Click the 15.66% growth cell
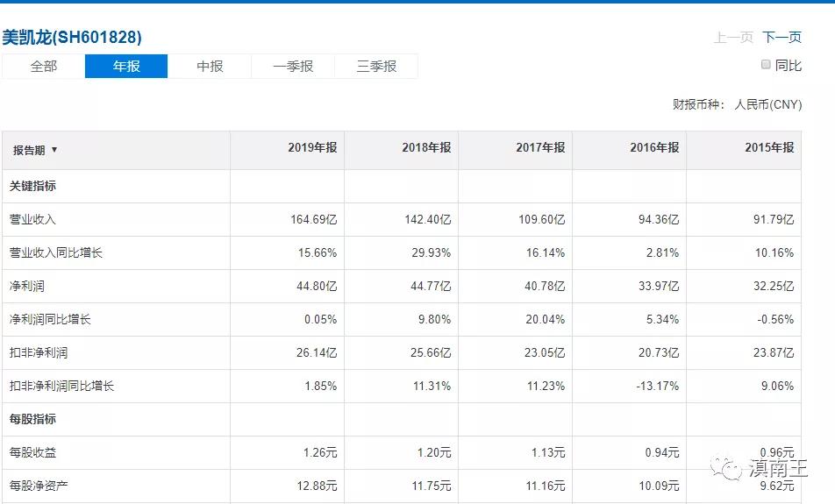The image size is (835, 504). tap(318, 252)
